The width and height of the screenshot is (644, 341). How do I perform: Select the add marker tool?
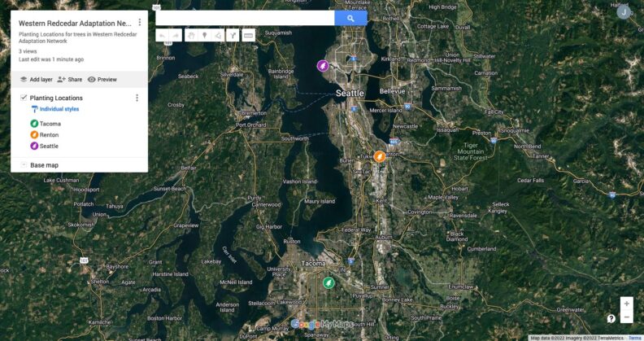point(205,36)
